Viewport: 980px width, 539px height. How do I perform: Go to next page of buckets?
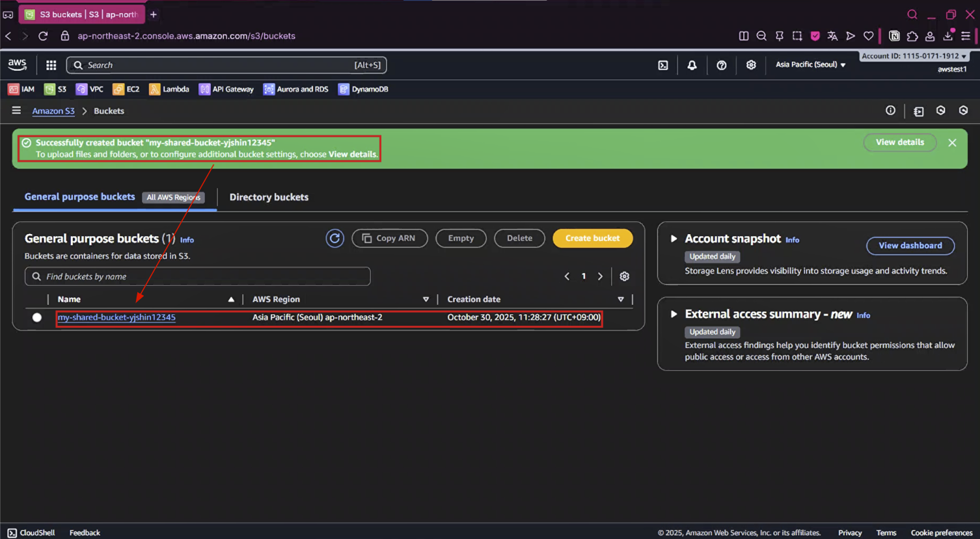(600, 276)
